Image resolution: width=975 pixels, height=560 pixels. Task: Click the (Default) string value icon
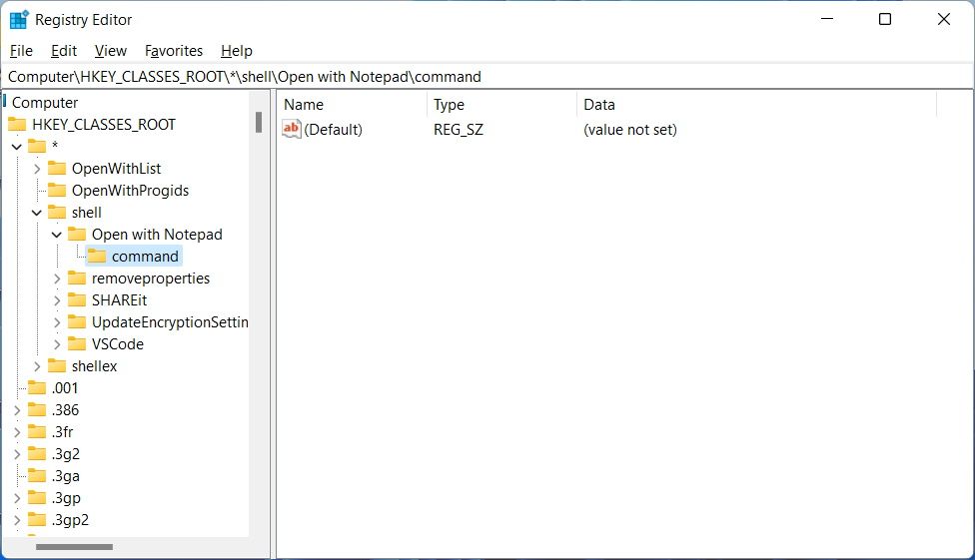(x=292, y=129)
